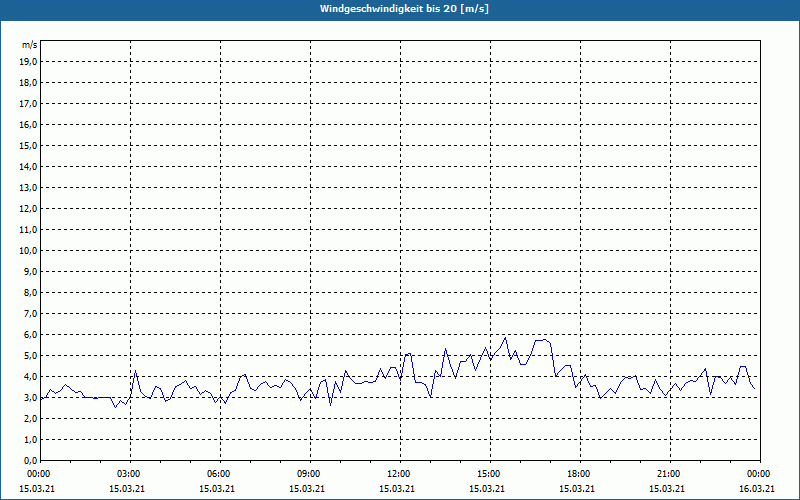This screenshot has height=500, width=800.
Task: Click the "15,0" y-axis value
Action: (29, 145)
